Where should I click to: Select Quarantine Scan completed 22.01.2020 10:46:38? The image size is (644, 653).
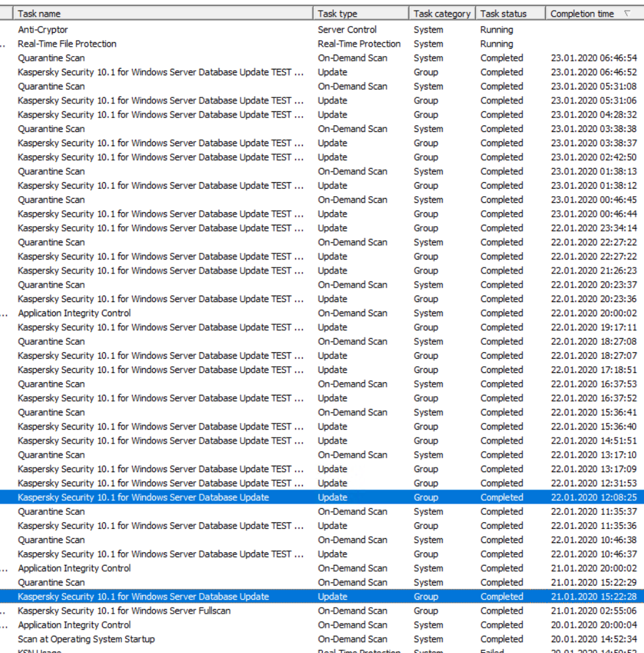(322, 540)
